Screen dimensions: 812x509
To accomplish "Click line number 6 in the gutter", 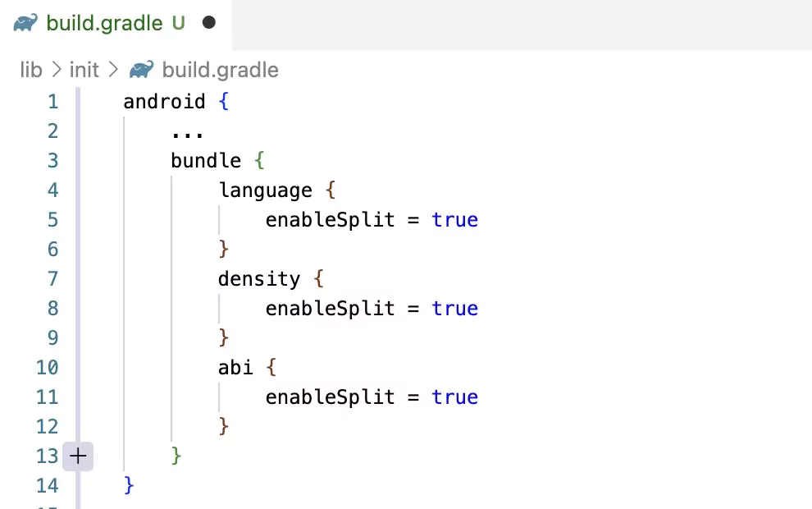I will pos(52,250).
